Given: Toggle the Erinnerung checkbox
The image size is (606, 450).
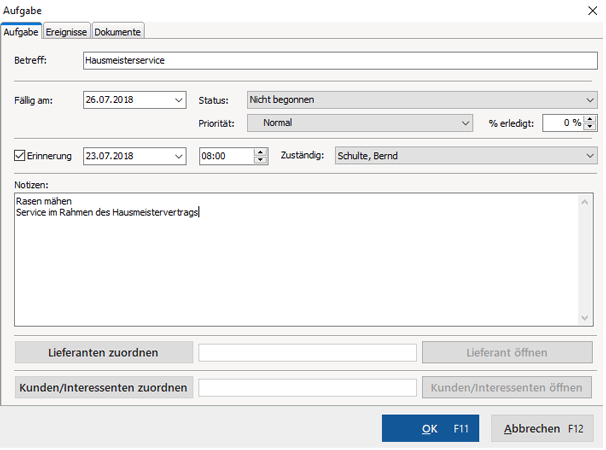Looking at the screenshot, I should (x=19, y=156).
